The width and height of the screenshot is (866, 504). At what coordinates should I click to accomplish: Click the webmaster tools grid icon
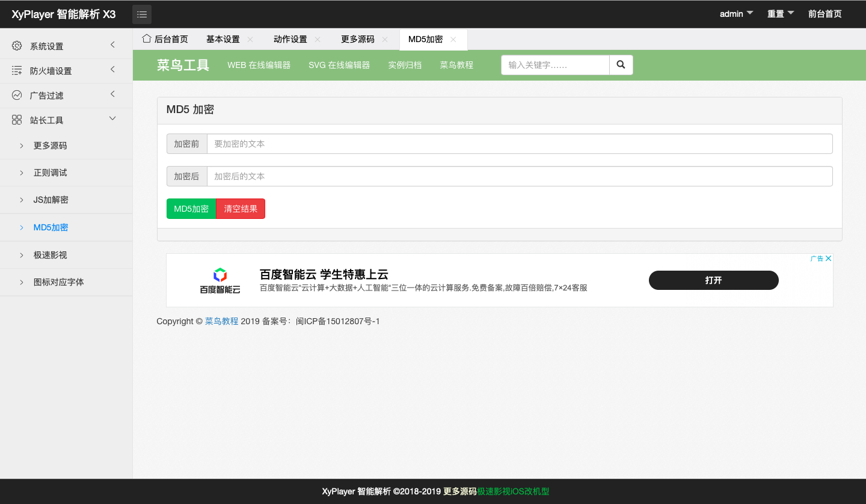click(x=17, y=120)
